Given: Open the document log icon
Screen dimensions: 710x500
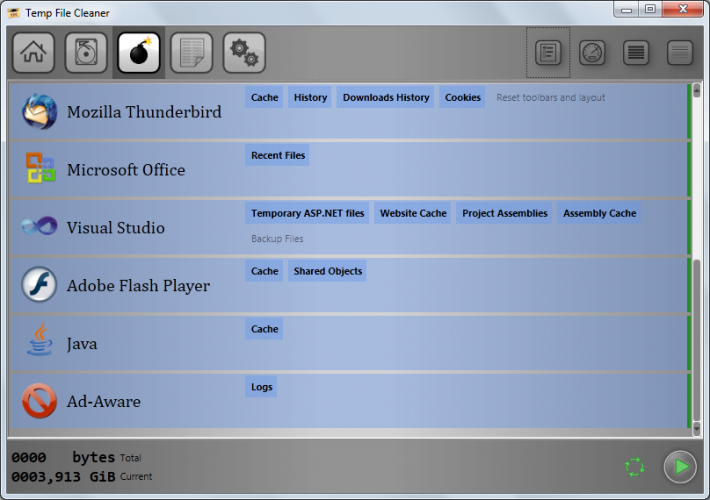Looking at the screenshot, I should click(191, 53).
